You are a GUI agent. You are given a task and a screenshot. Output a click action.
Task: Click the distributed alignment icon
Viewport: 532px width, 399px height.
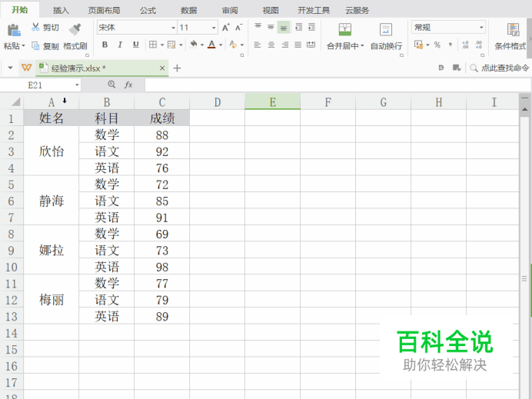[311, 45]
